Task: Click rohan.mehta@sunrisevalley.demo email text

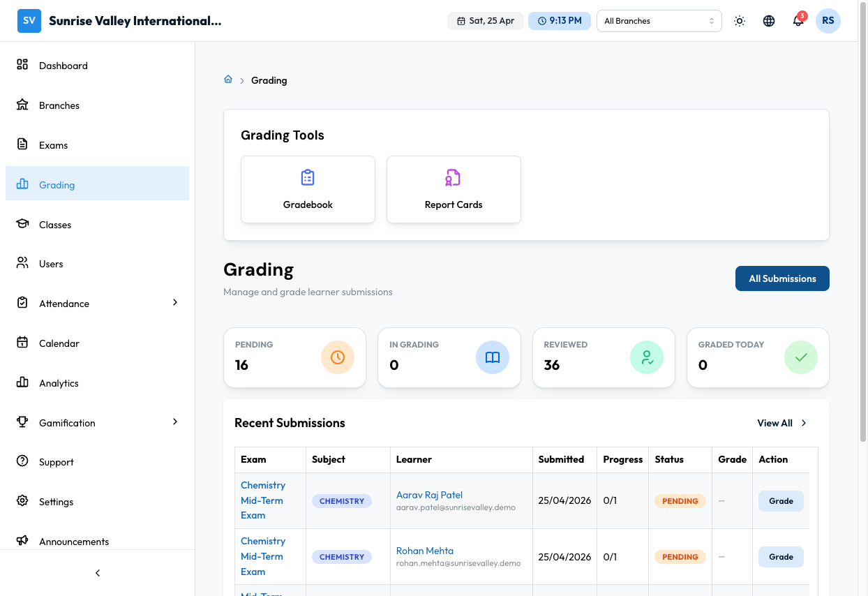Action: click(458, 563)
